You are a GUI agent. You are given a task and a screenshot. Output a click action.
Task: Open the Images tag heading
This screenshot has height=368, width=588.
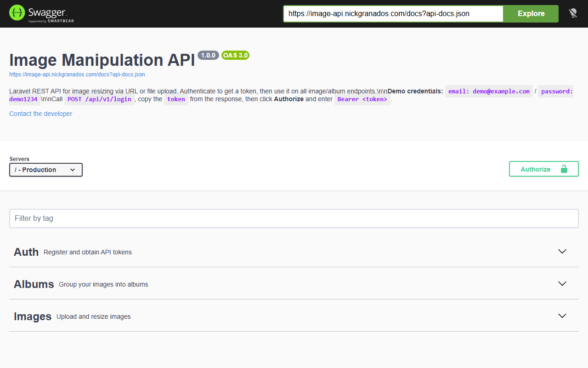click(x=33, y=316)
